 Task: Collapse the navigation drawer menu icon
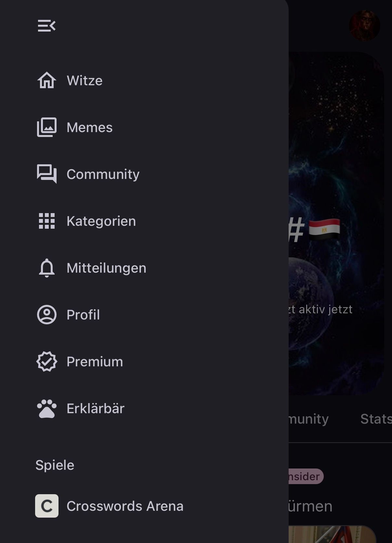[46, 26]
